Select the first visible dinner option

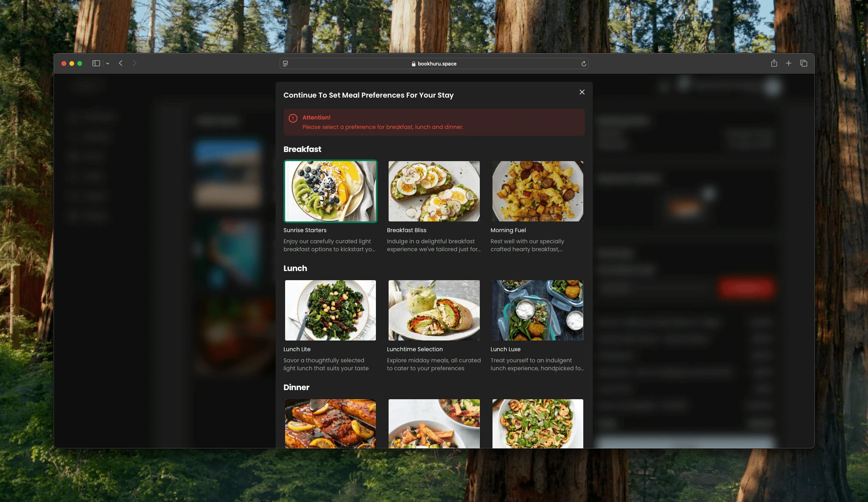tap(330, 423)
